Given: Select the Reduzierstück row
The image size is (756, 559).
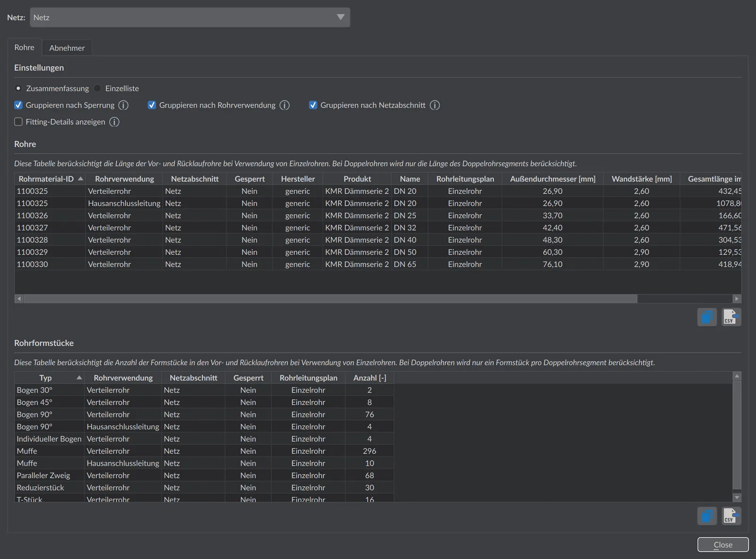Looking at the screenshot, I should [x=204, y=488].
